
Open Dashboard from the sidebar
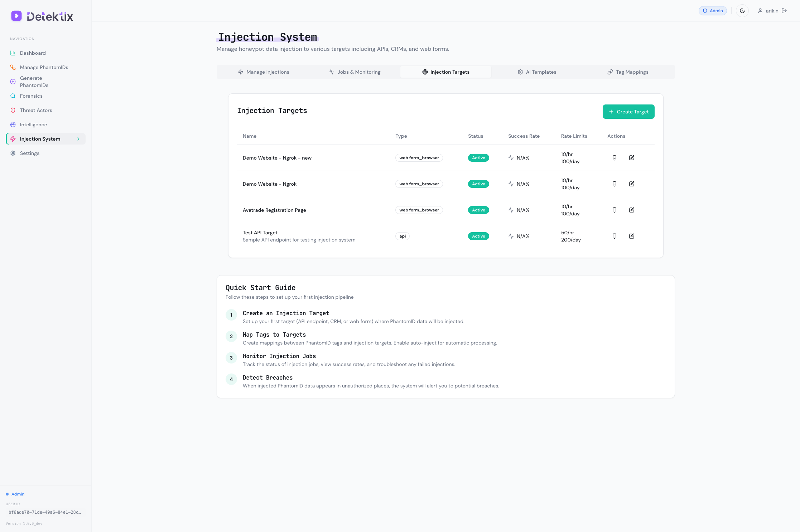(x=33, y=53)
